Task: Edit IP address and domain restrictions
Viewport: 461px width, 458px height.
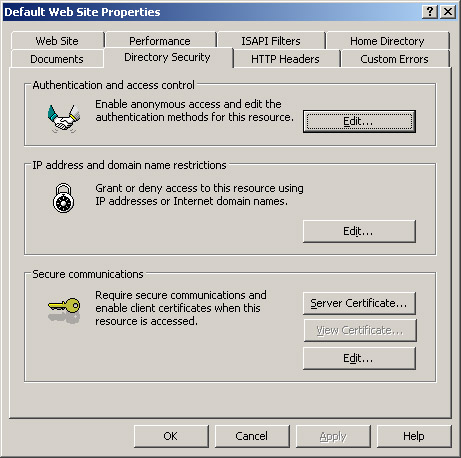Action: click(x=359, y=231)
